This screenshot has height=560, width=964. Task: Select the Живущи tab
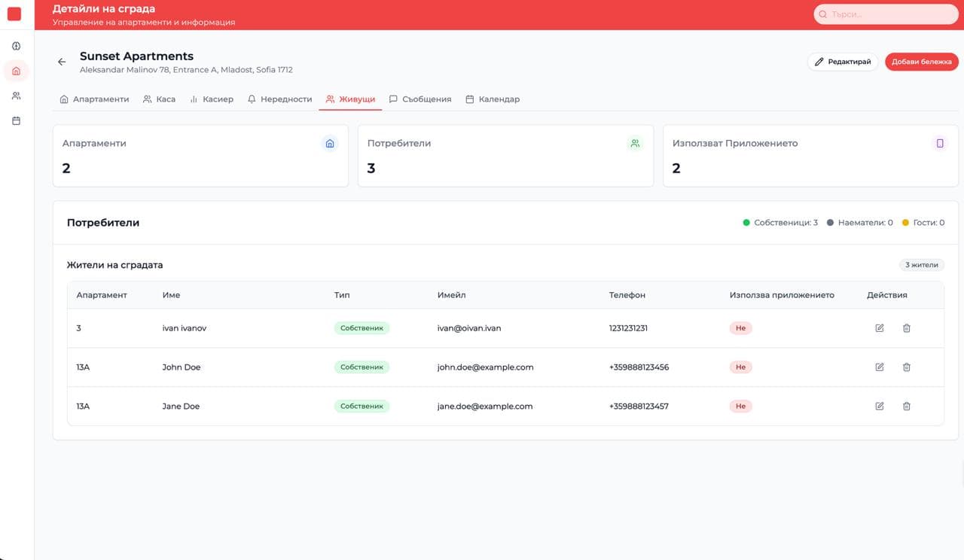coord(350,99)
